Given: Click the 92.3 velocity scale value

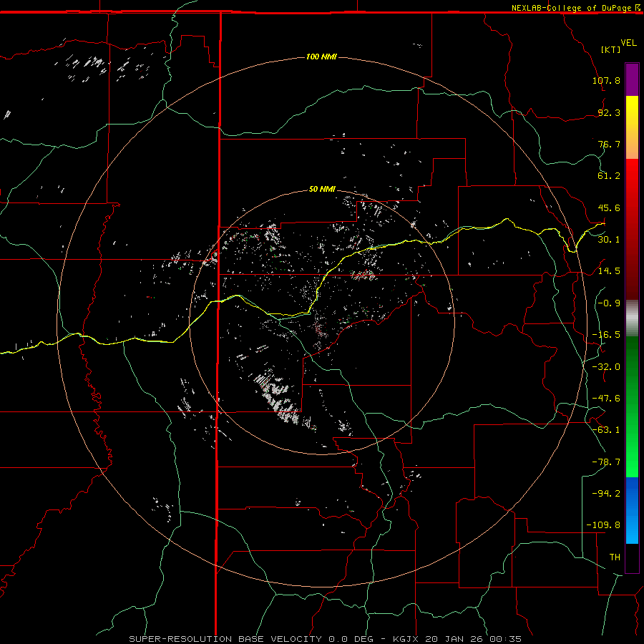Looking at the screenshot, I should pyautogui.click(x=609, y=112).
